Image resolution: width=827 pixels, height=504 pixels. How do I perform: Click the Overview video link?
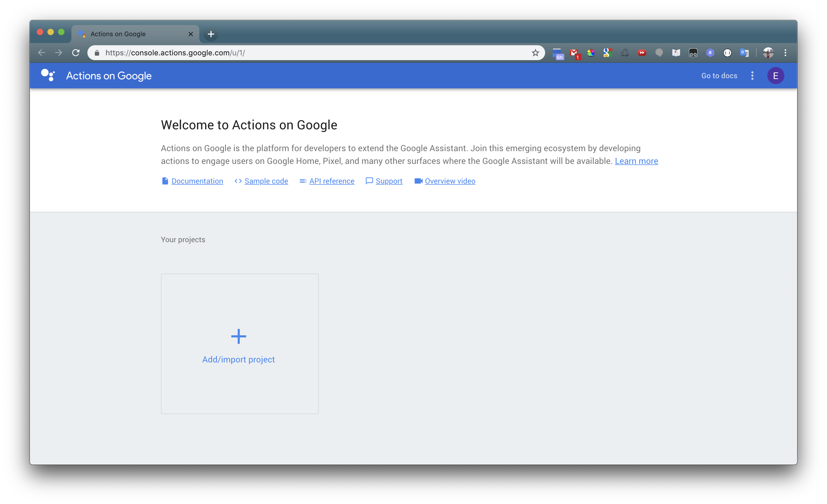(450, 181)
